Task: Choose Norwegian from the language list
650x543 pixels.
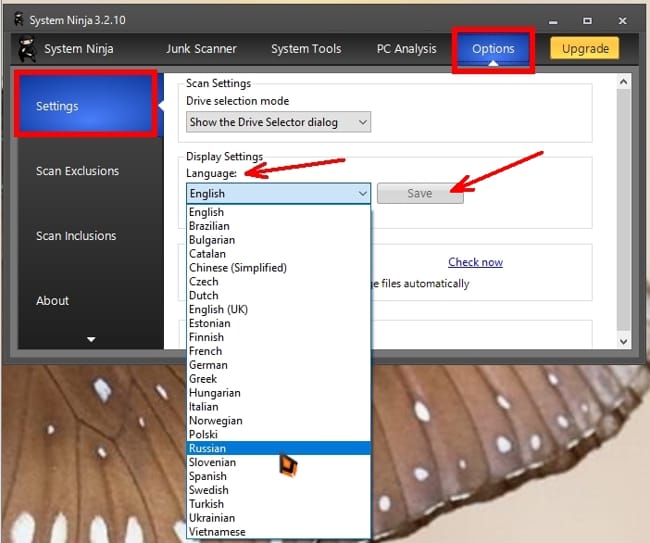Action: click(278, 420)
